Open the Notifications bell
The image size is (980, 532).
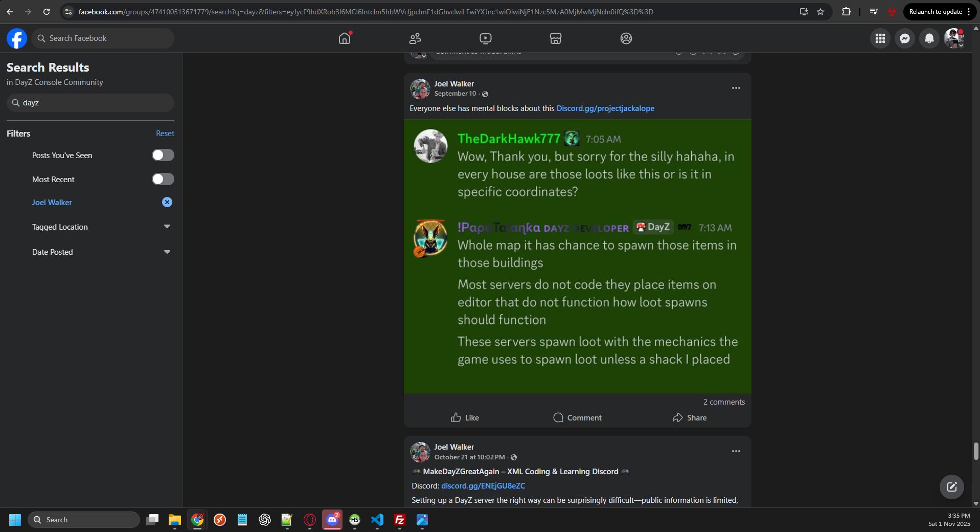929,38
